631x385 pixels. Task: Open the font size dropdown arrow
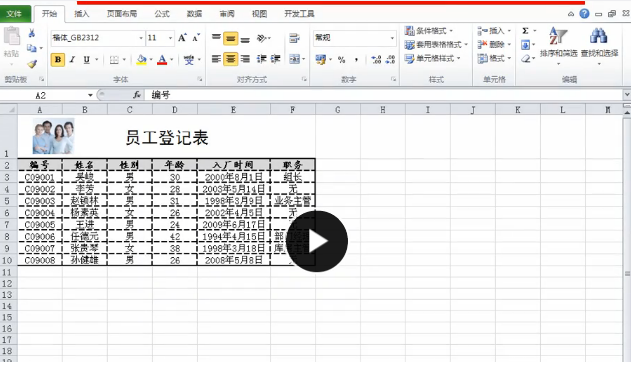(171, 38)
